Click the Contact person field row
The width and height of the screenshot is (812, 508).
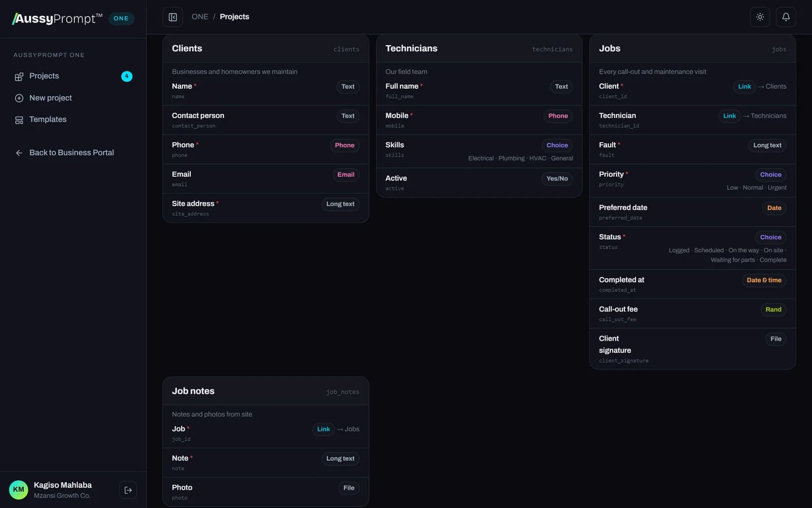[x=265, y=120]
